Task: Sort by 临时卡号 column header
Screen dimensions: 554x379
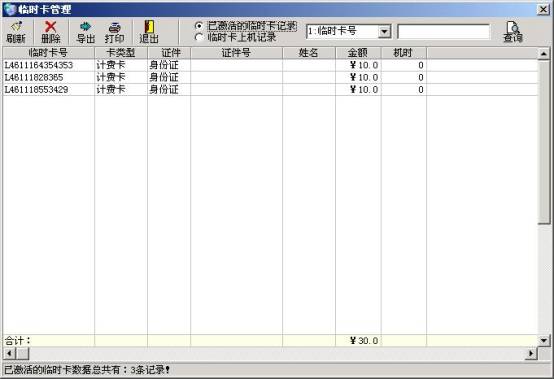Action: point(49,53)
